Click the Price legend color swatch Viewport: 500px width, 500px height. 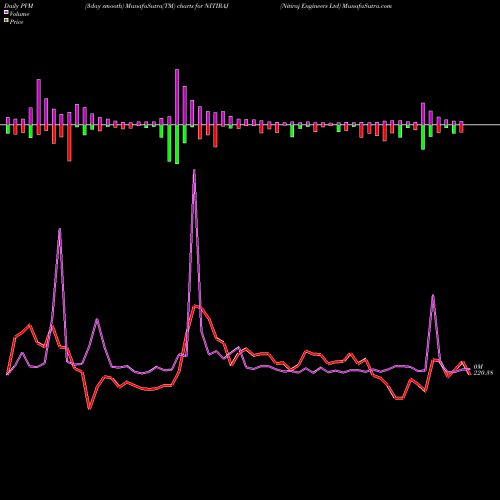[6, 21]
